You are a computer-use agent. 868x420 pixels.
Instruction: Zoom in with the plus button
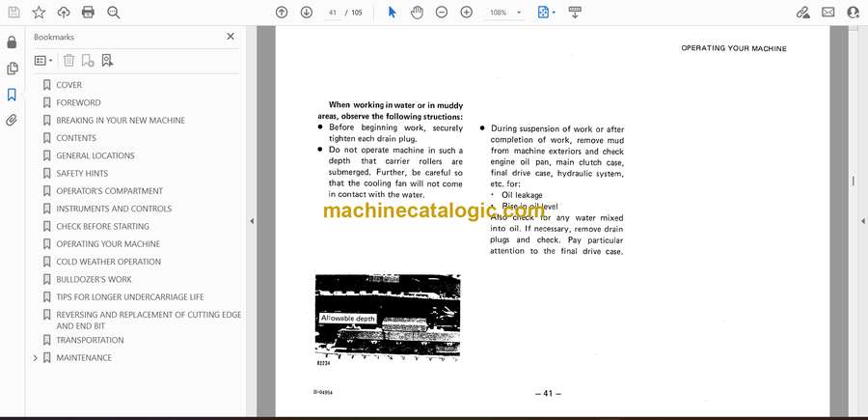[x=467, y=13]
